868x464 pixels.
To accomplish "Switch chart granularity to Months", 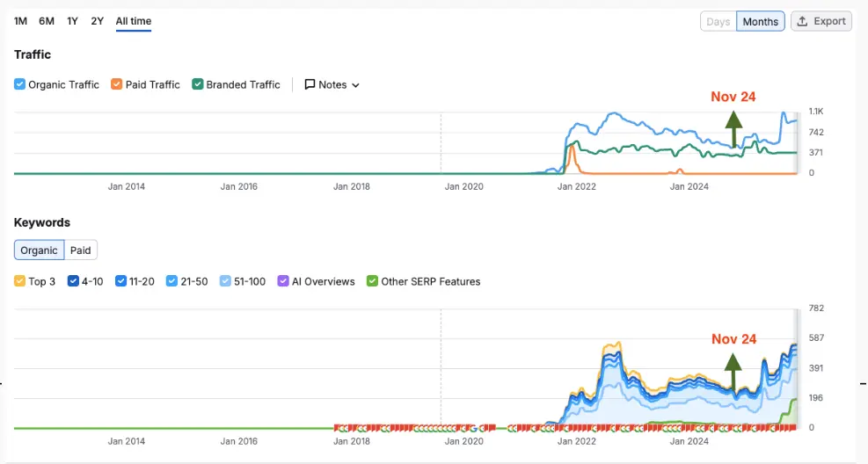I will [760, 22].
